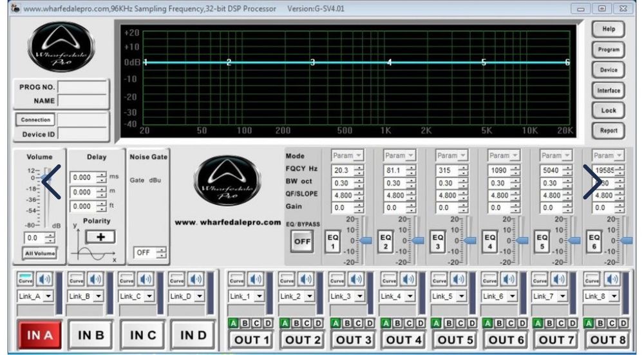Click the left chevron carousel arrow
The width and height of the screenshot is (644, 355).
coord(51,182)
